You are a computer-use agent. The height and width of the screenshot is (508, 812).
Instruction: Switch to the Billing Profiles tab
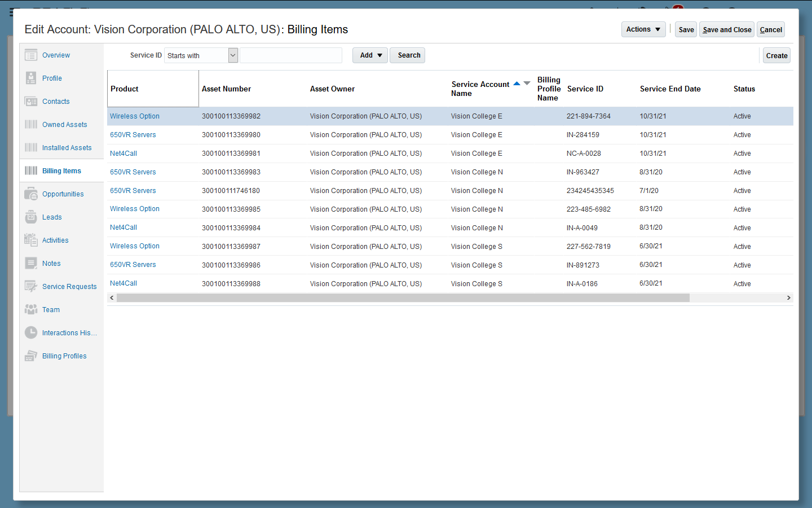tap(64, 356)
